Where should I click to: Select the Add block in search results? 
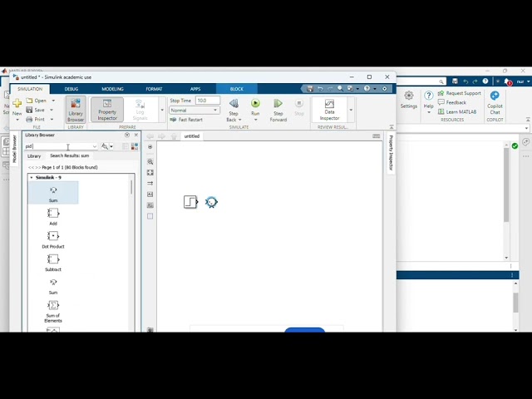pos(53,217)
